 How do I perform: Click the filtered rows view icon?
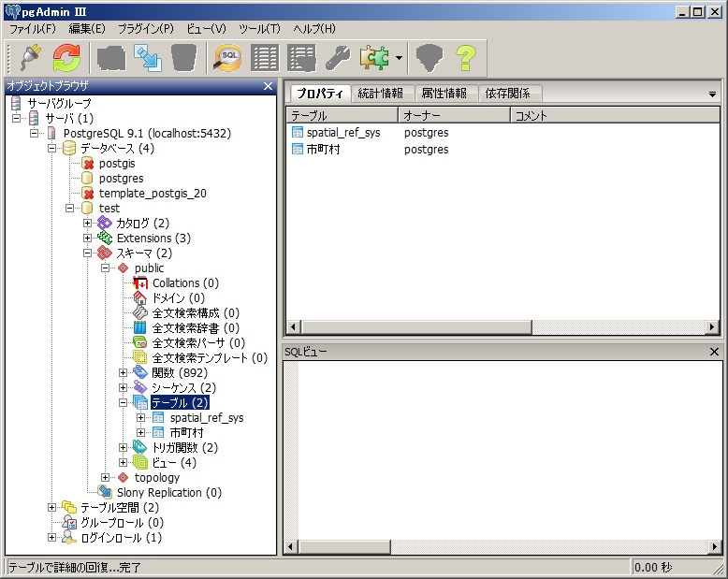[301, 58]
